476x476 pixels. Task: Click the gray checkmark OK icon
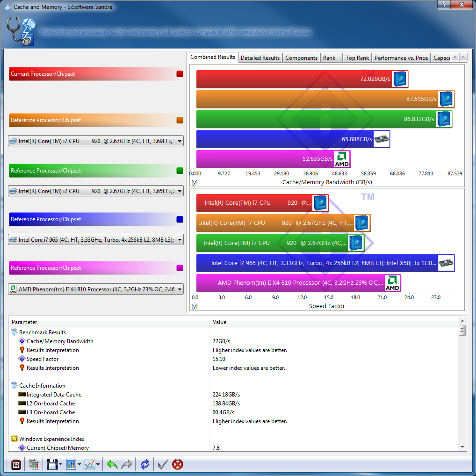tap(163, 464)
